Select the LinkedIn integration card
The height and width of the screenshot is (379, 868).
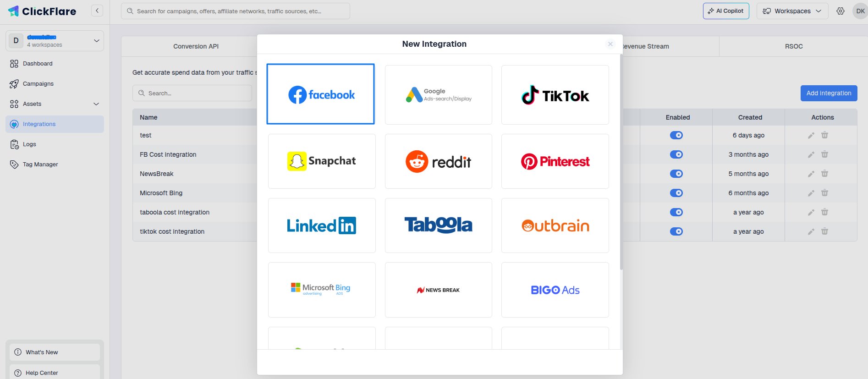[x=322, y=225]
